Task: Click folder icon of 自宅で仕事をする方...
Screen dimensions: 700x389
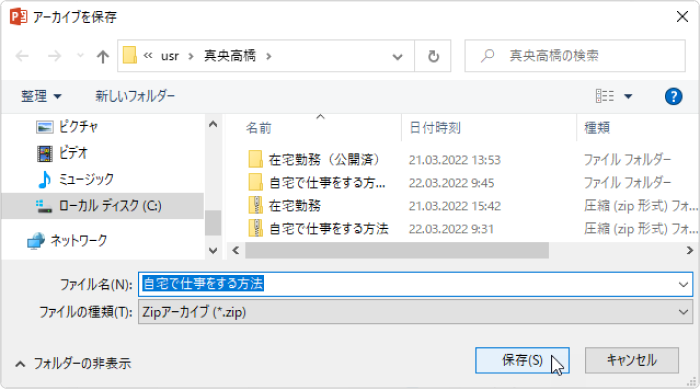Action: [x=255, y=183]
